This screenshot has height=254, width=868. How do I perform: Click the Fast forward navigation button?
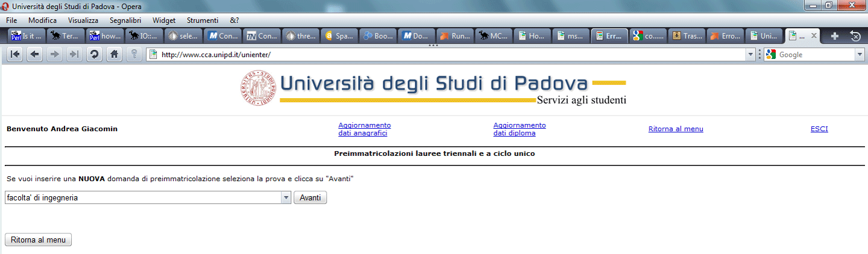74,54
